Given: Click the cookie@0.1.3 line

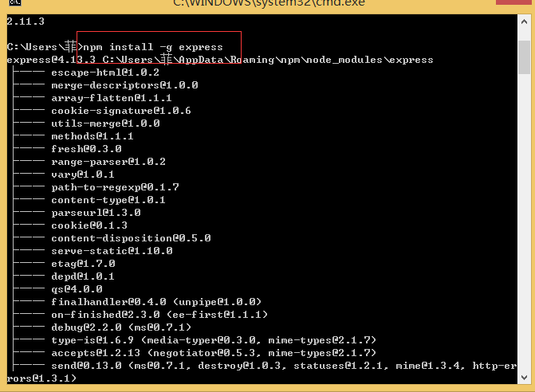Looking at the screenshot, I should 89,225.
